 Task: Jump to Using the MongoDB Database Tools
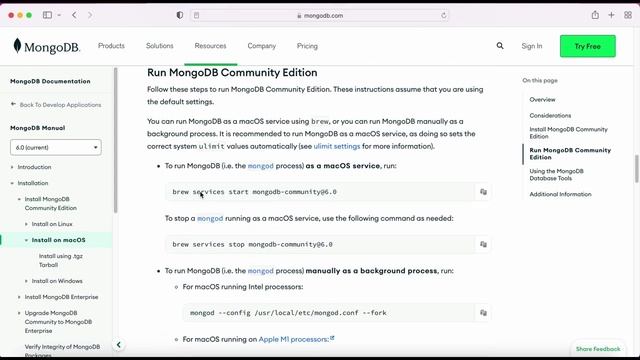pyautogui.click(x=556, y=175)
